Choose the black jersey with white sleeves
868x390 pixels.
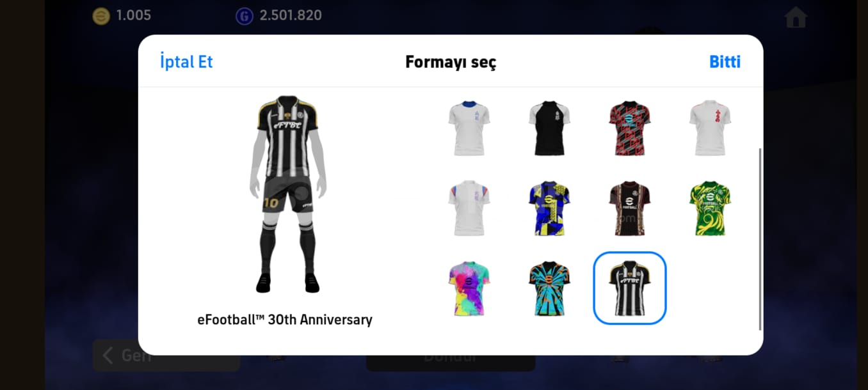click(x=549, y=128)
